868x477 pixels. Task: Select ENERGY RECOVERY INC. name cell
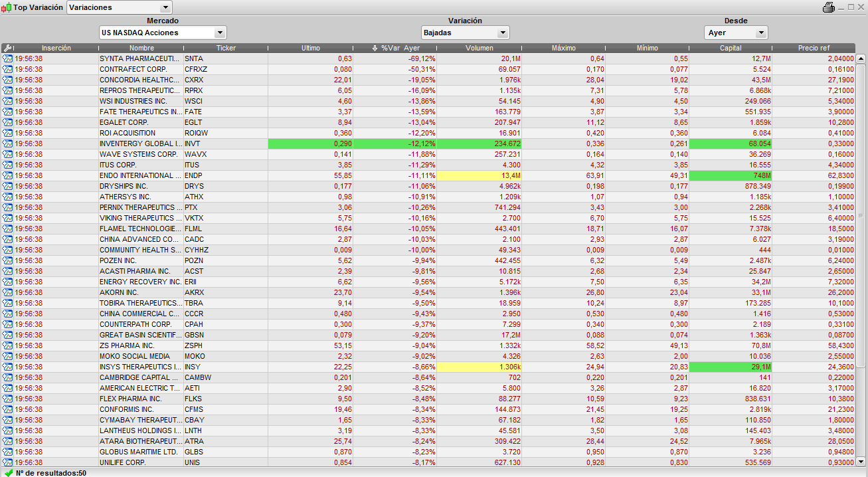click(141, 282)
